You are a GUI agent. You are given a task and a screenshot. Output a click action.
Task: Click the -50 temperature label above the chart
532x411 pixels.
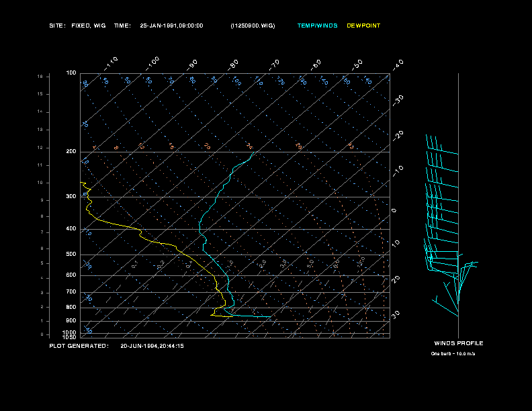[x=357, y=64]
